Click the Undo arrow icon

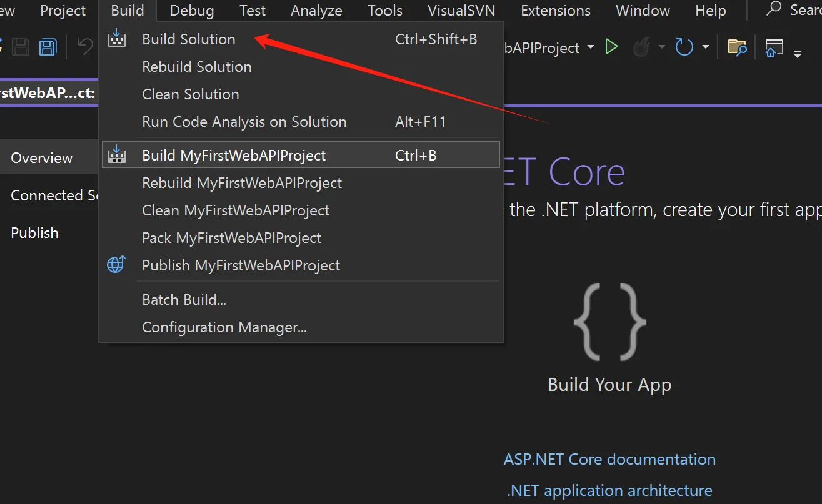(x=85, y=47)
